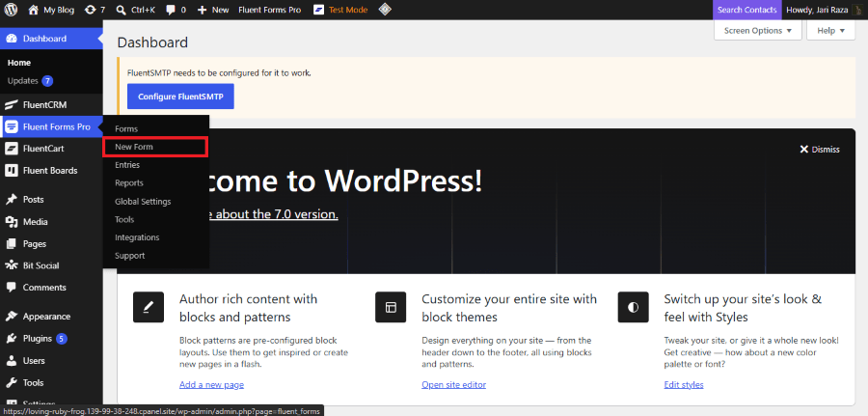Click Configure FluentSMTP button
The width and height of the screenshot is (868, 416).
[x=180, y=97]
